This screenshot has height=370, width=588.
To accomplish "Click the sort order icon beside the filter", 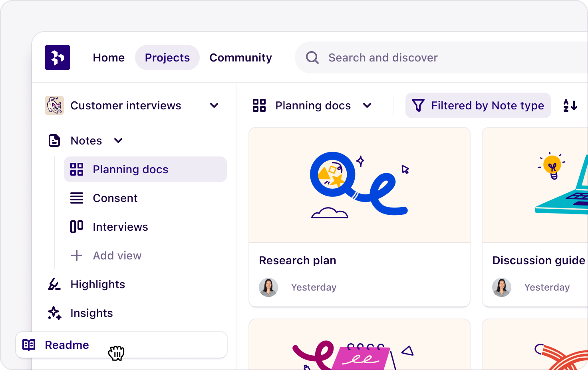I will [x=570, y=105].
